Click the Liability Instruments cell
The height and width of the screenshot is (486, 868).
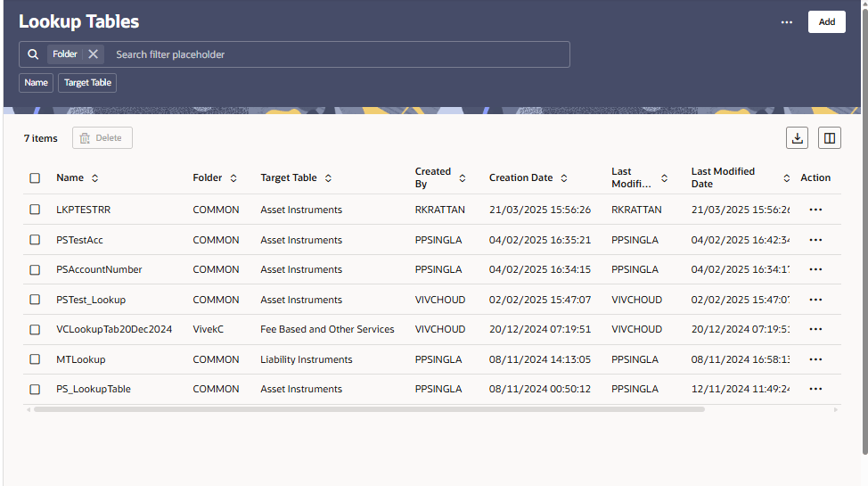click(x=307, y=359)
